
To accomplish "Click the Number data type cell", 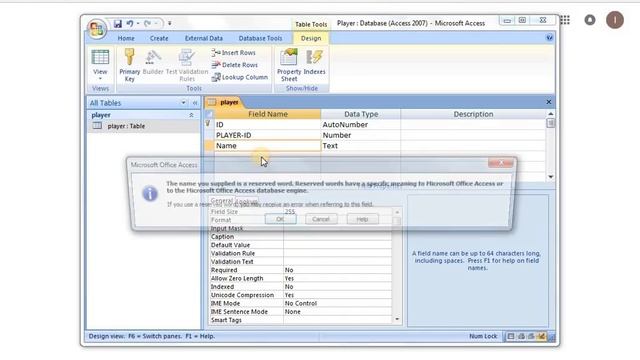I will [x=361, y=135].
